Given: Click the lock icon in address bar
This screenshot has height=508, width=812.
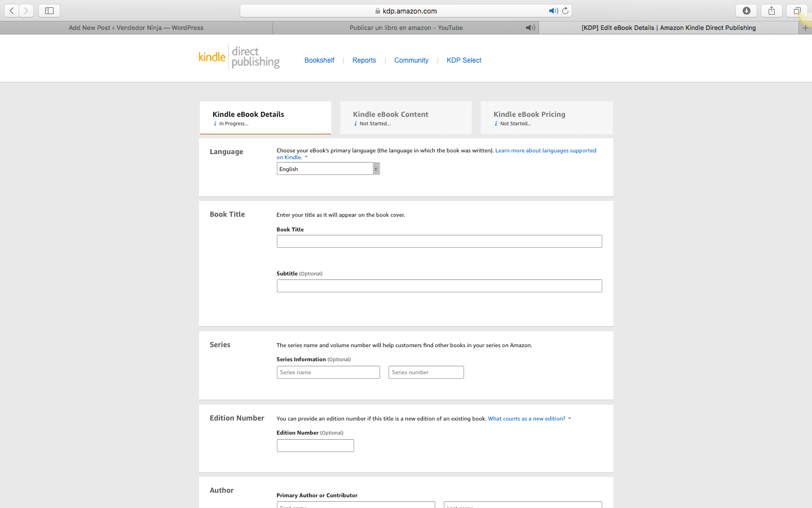Looking at the screenshot, I should point(378,11).
